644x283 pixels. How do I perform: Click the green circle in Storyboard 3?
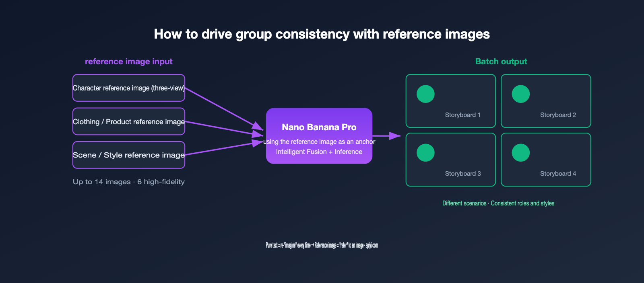click(425, 153)
